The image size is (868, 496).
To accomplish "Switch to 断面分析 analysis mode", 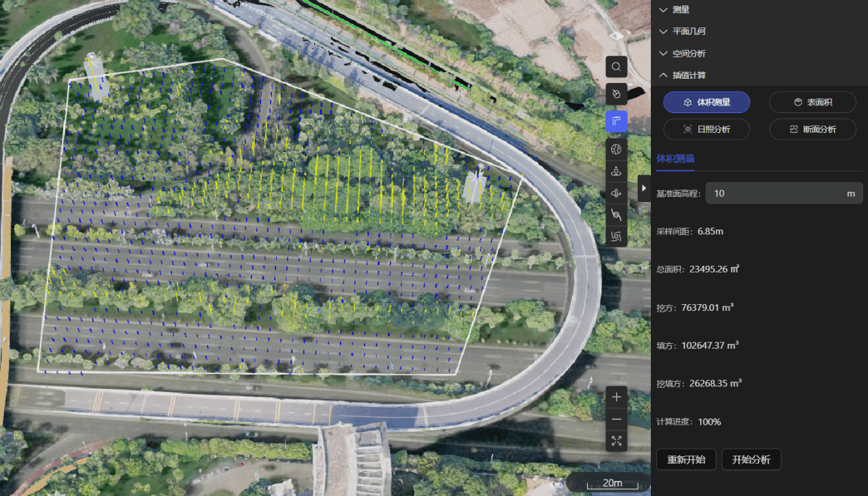I will [x=813, y=129].
